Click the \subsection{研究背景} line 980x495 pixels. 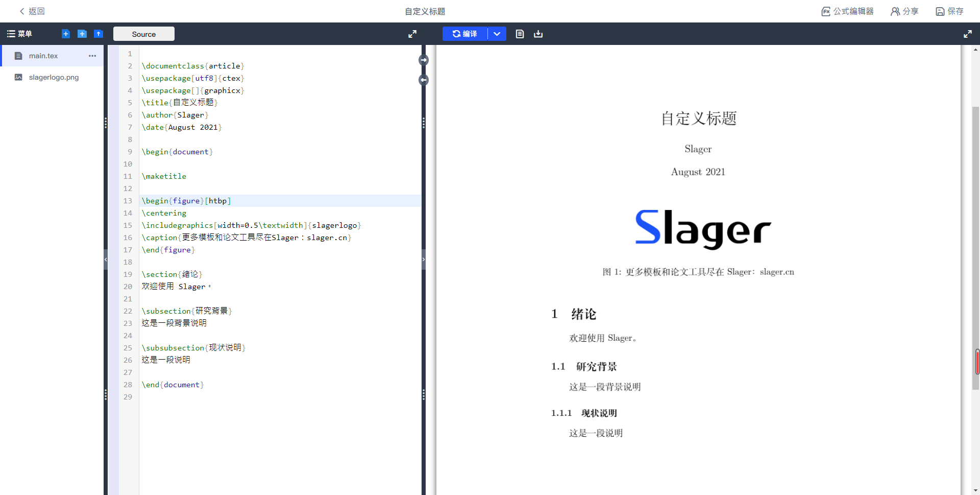(x=187, y=311)
